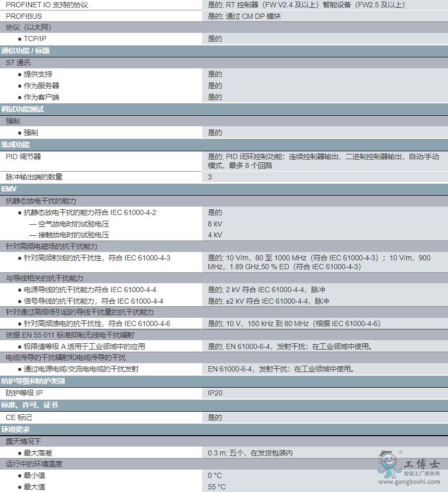The width and height of the screenshot is (448, 492).
Task: Click the pulse output count value '3'
Action: pos(210,177)
